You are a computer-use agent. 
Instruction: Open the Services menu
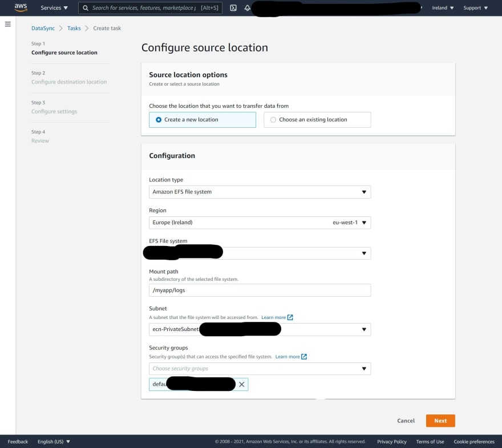pos(54,7)
